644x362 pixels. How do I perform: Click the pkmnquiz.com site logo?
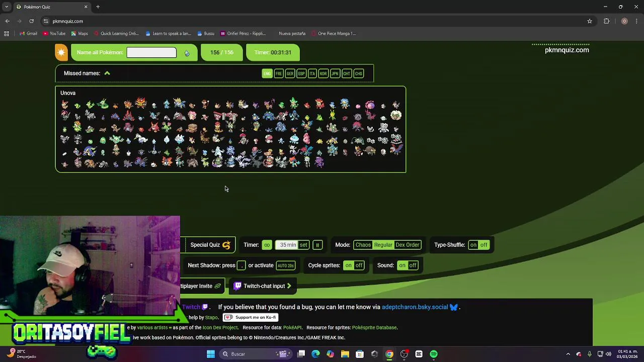click(x=567, y=50)
